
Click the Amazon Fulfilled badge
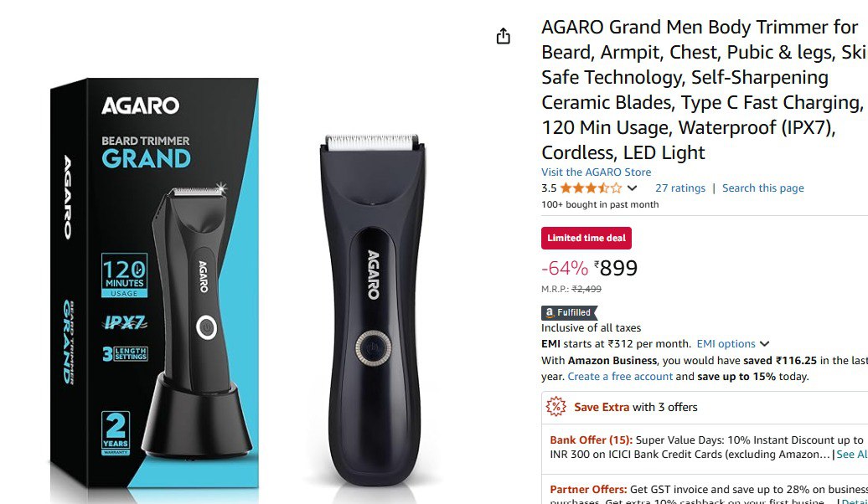(x=569, y=312)
